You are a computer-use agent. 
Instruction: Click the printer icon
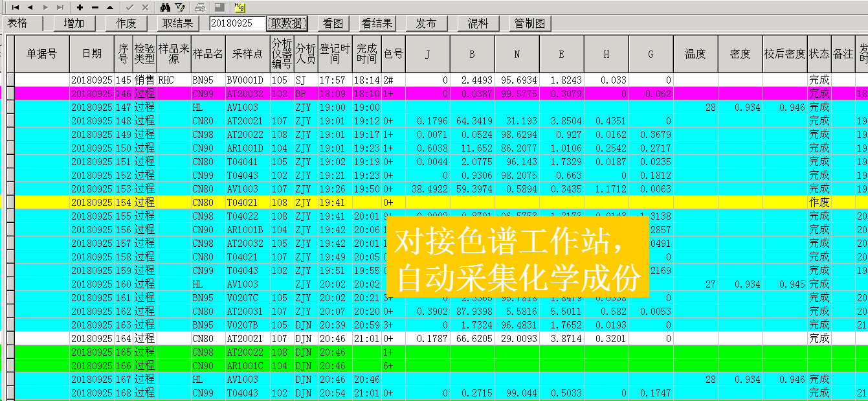click(x=200, y=7)
